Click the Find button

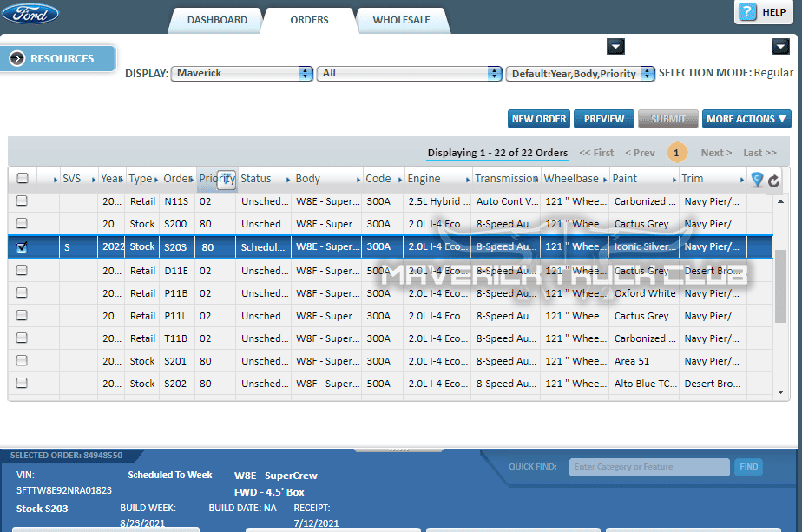tap(748, 467)
